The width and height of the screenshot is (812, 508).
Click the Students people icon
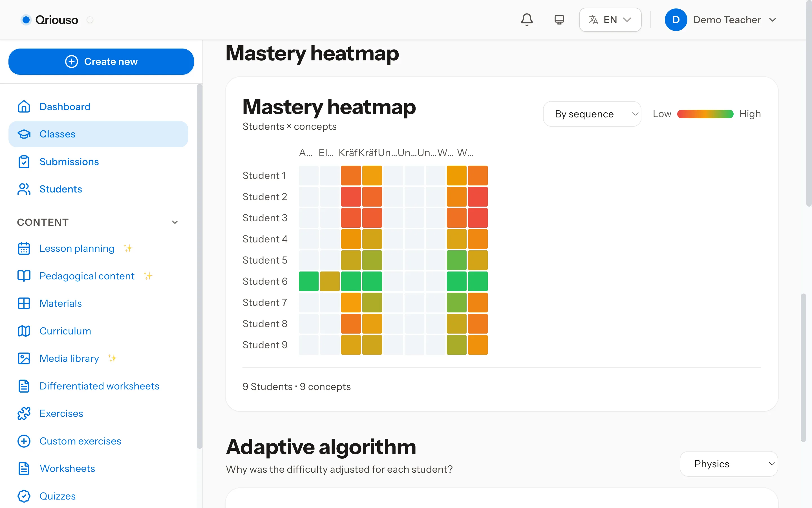[x=24, y=189]
